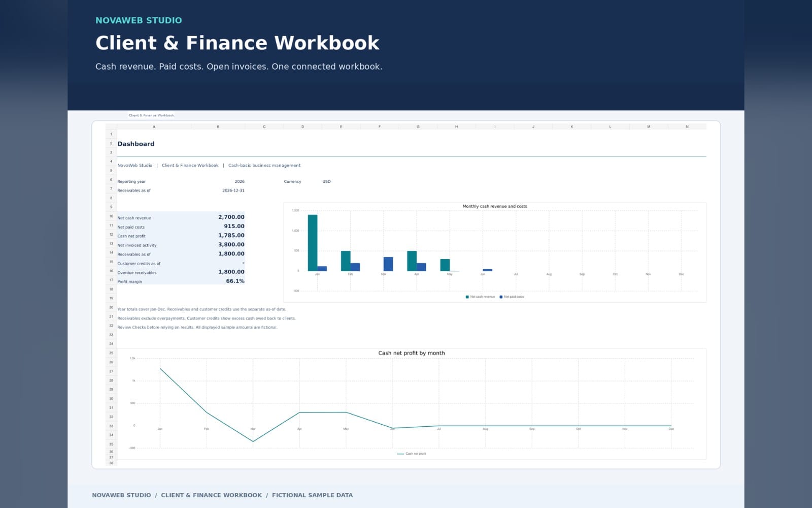The width and height of the screenshot is (812, 508).
Task: Select column N header
Action: [x=687, y=126]
